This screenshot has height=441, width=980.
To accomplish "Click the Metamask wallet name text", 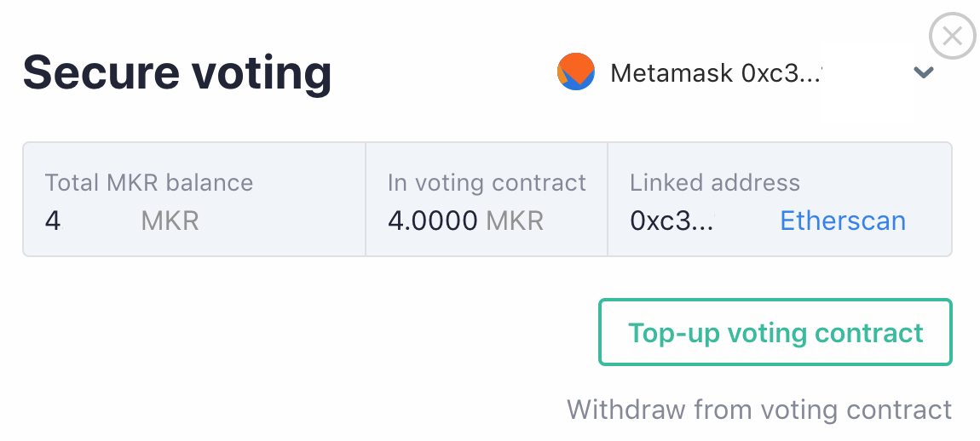I will point(671,73).
